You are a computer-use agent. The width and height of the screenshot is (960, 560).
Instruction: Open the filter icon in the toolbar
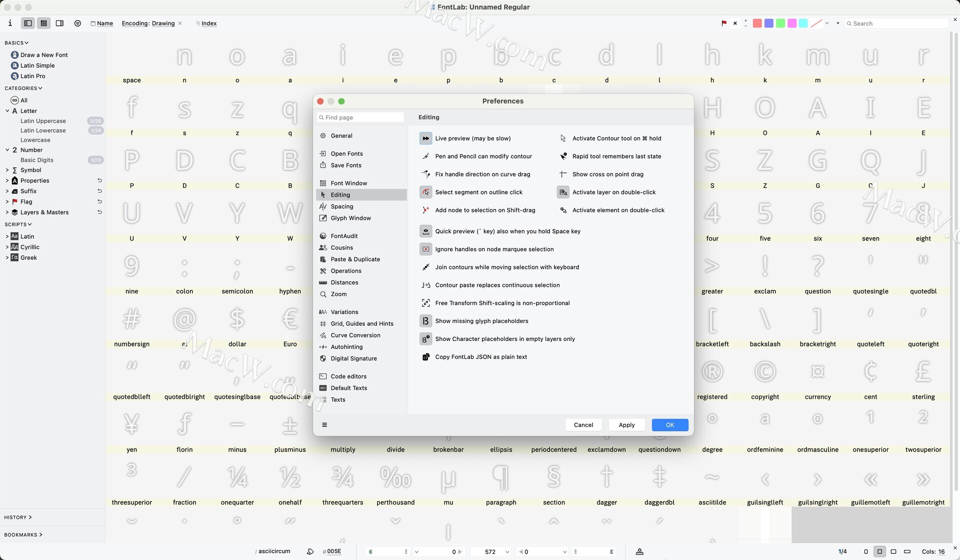(x=77, y=23)
